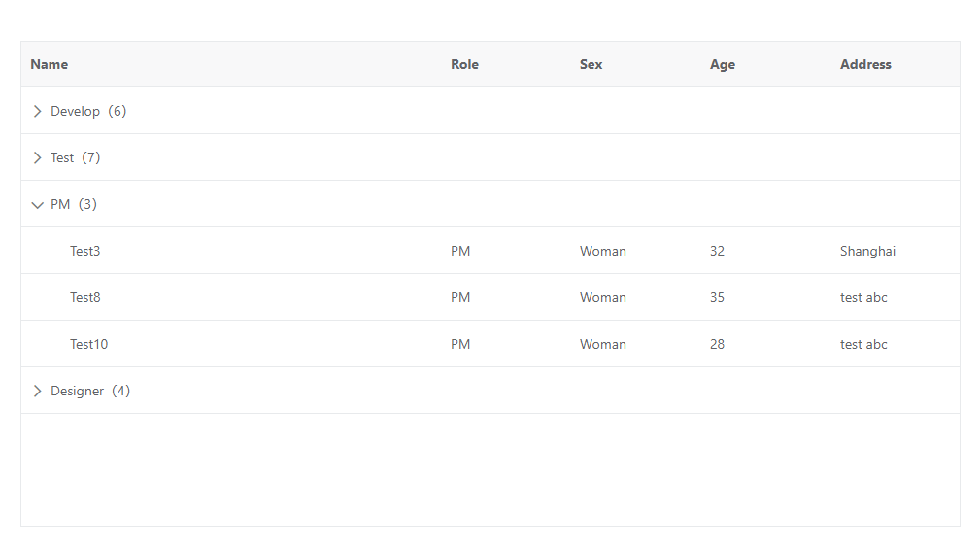Viewport: 980px width, 547px height.
Task: Select the Test10 row name
Action: coord(89,344)
